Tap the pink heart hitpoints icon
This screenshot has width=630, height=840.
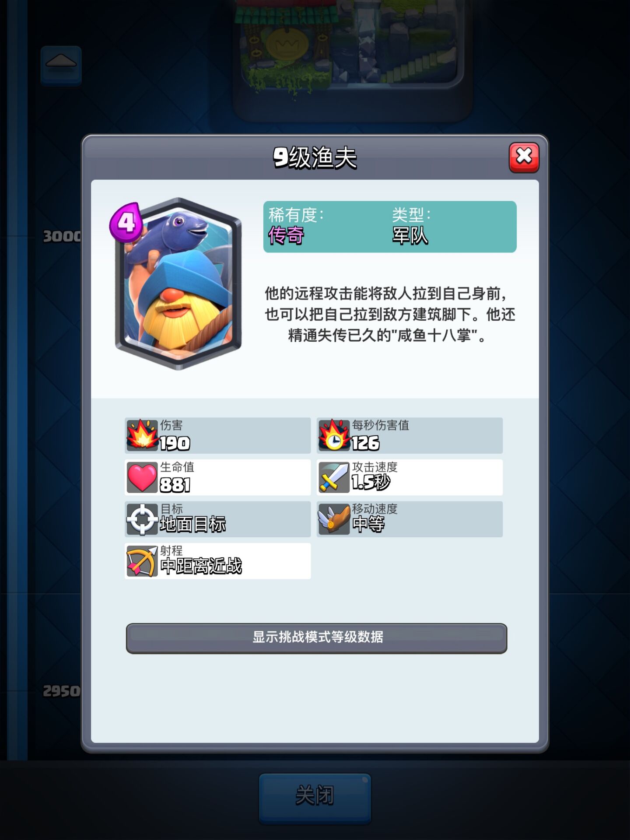142,477
